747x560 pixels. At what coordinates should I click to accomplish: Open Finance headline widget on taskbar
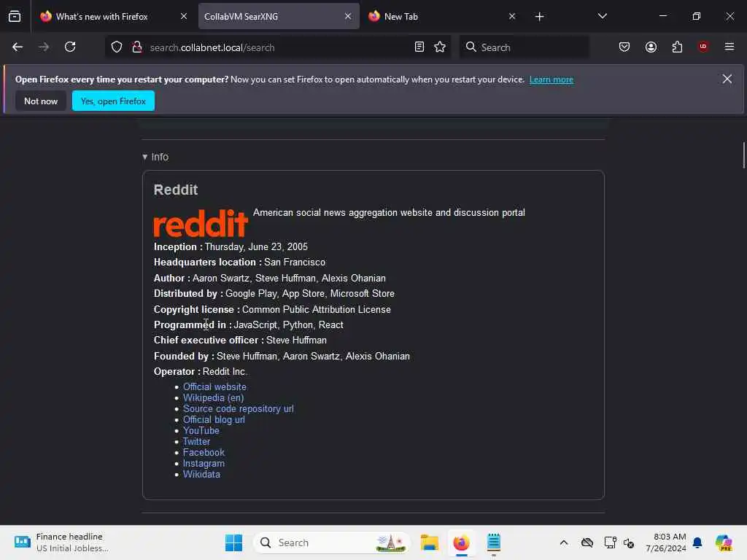coord(62,542)
